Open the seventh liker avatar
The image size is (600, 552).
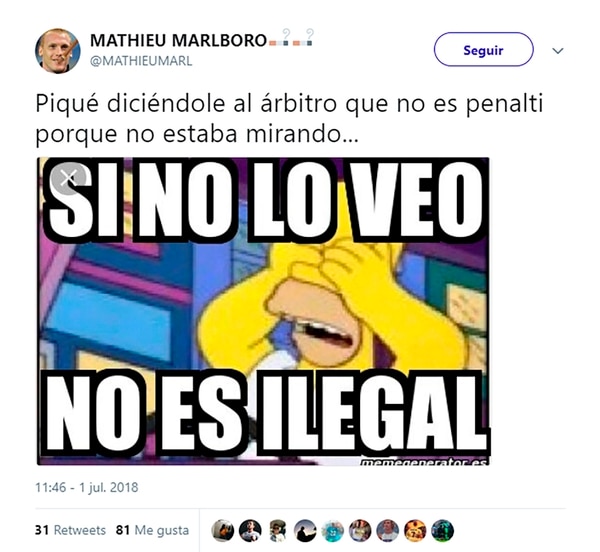[x=388, y=531]
